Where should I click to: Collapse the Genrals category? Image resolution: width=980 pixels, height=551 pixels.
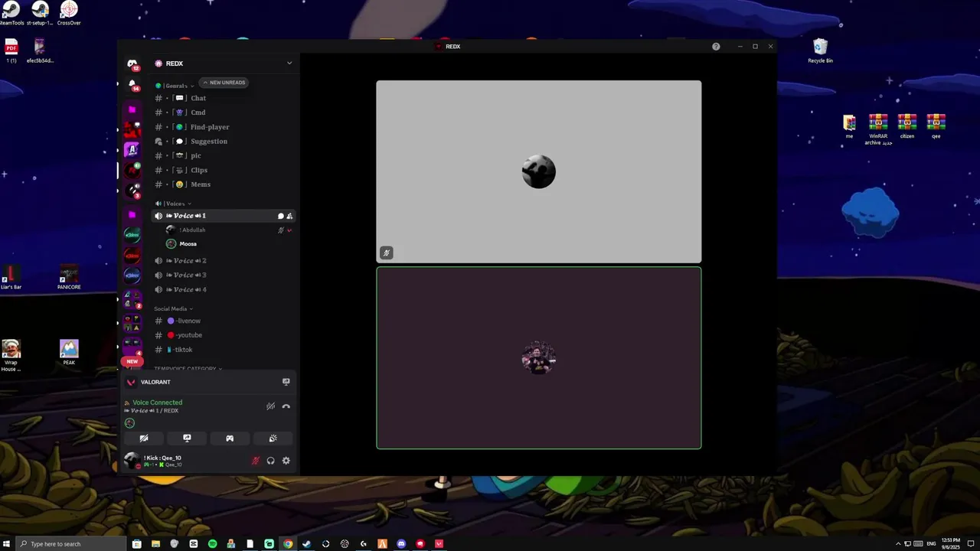[x=175, y=86]
